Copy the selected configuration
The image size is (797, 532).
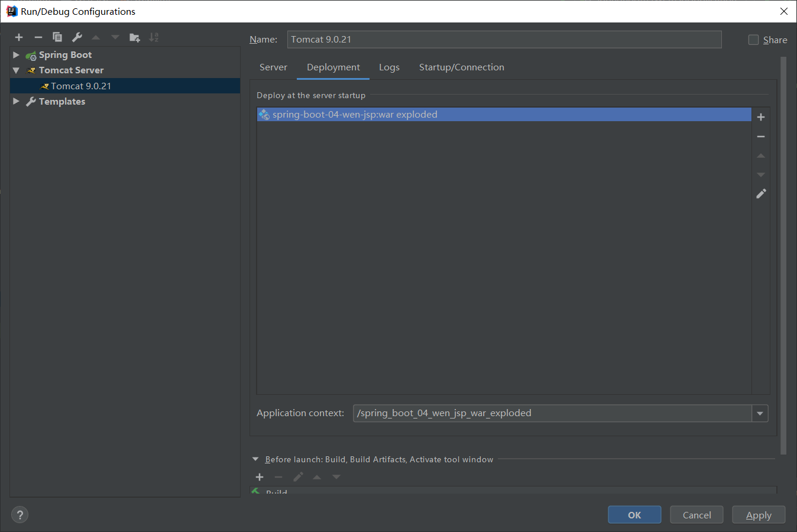point(57,37)
